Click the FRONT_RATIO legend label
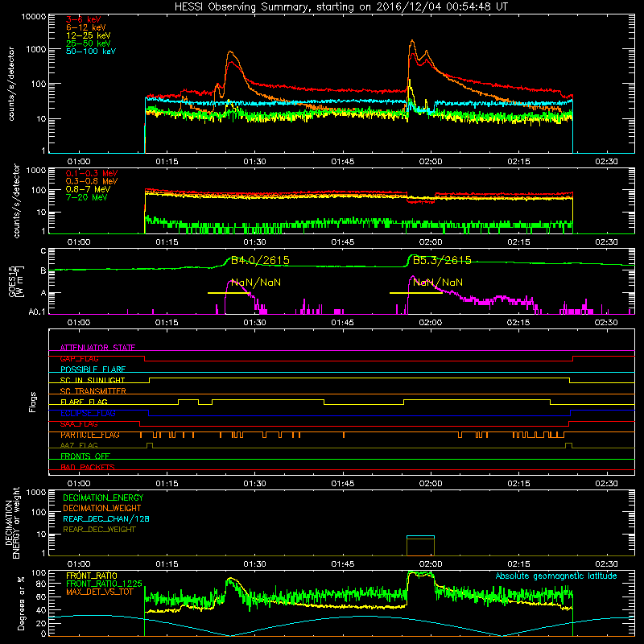Screen dimensions: 644x644 tap(92, 576)
